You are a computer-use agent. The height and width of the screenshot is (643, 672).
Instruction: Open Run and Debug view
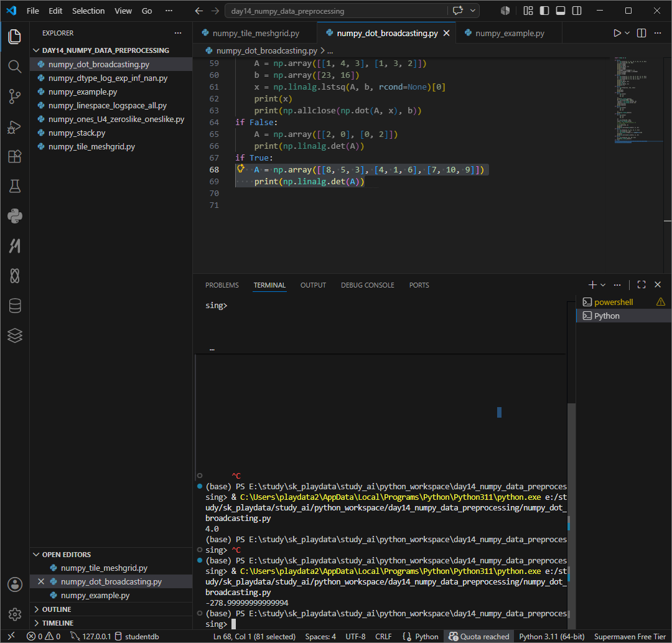point(14,127)
